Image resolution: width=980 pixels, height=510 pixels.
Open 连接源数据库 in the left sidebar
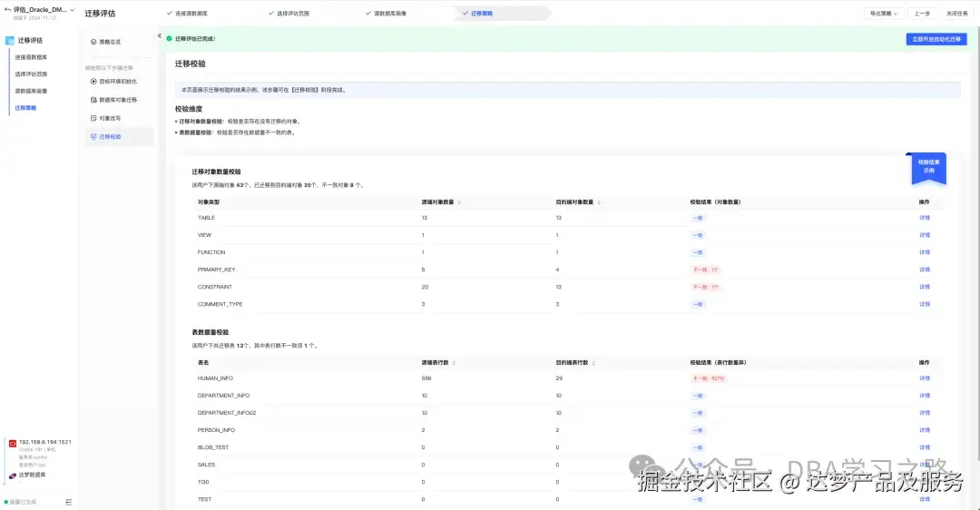(31, 57)
